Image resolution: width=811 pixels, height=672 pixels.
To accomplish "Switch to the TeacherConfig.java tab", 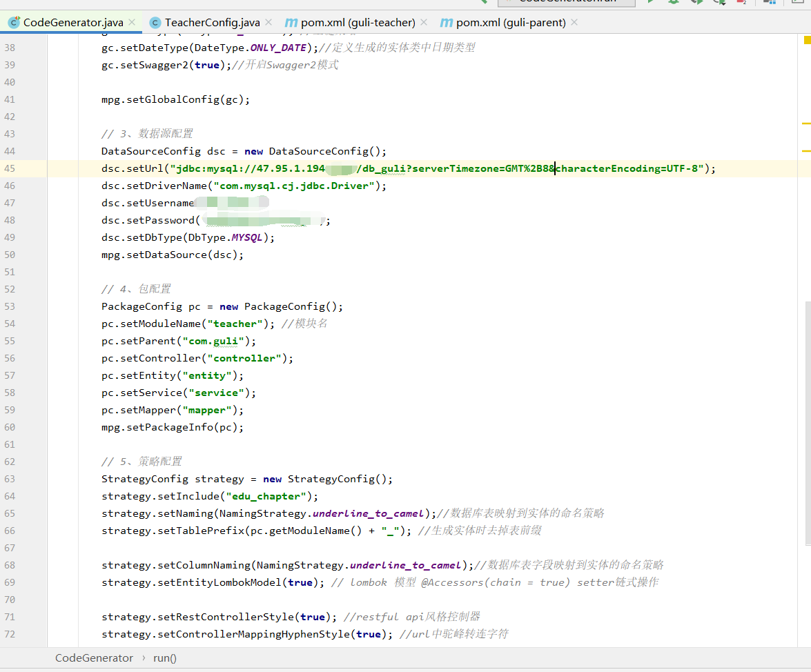I will pyautogui.click(x=212, y=23).
